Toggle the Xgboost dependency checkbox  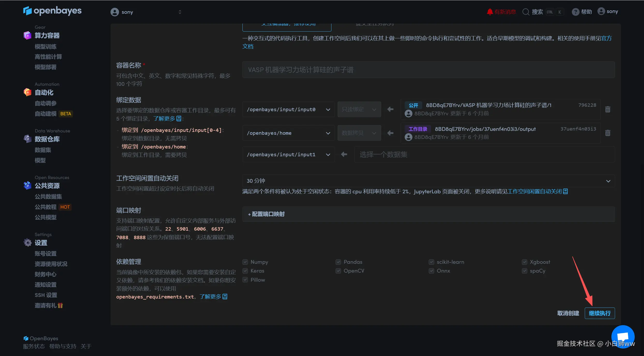pos(524,262)
